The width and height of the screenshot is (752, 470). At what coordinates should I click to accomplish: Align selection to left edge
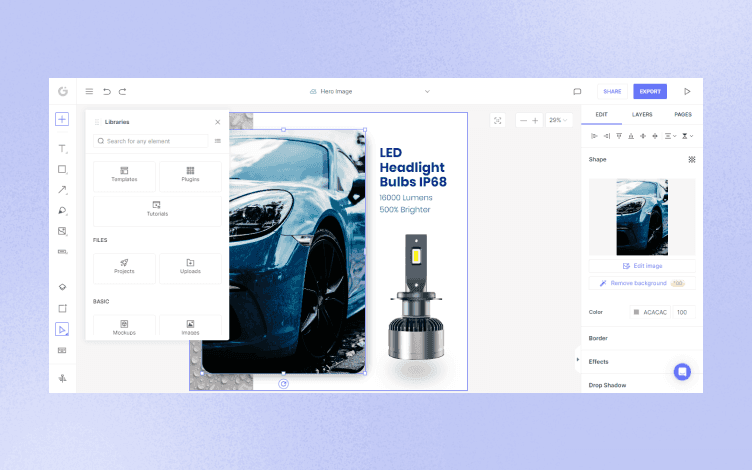(594, 136)
